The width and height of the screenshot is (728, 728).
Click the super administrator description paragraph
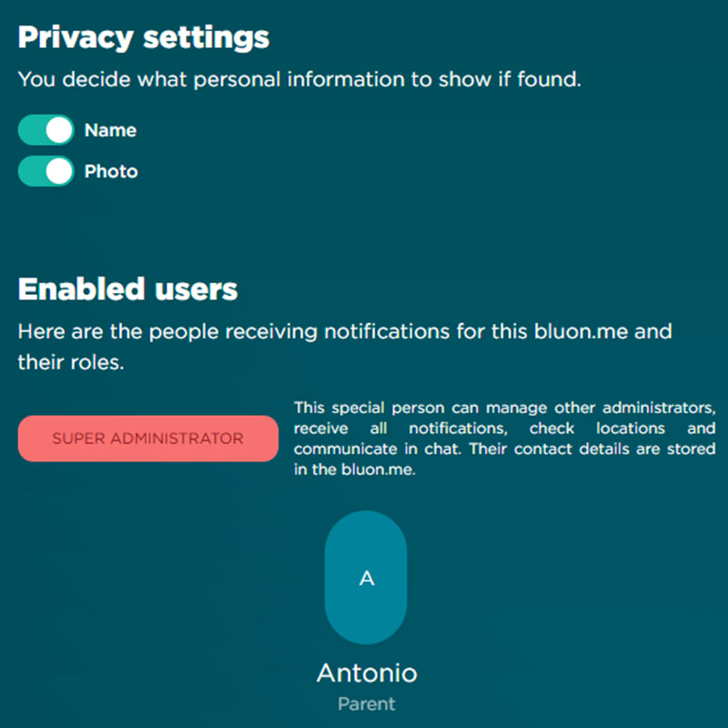(x=504, y=438)
